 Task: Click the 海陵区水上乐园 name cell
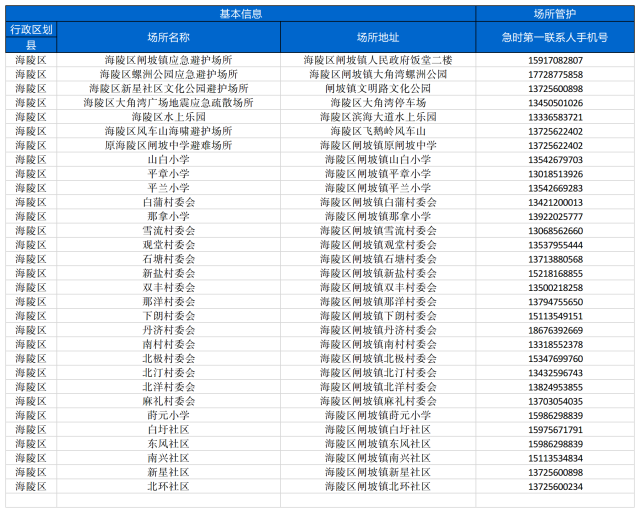tap(168, 117)
